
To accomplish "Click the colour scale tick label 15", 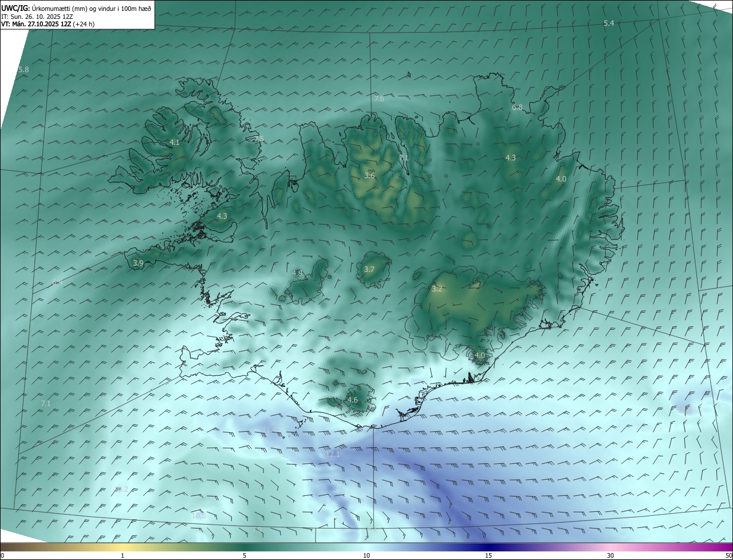I will tap(488, 556).
